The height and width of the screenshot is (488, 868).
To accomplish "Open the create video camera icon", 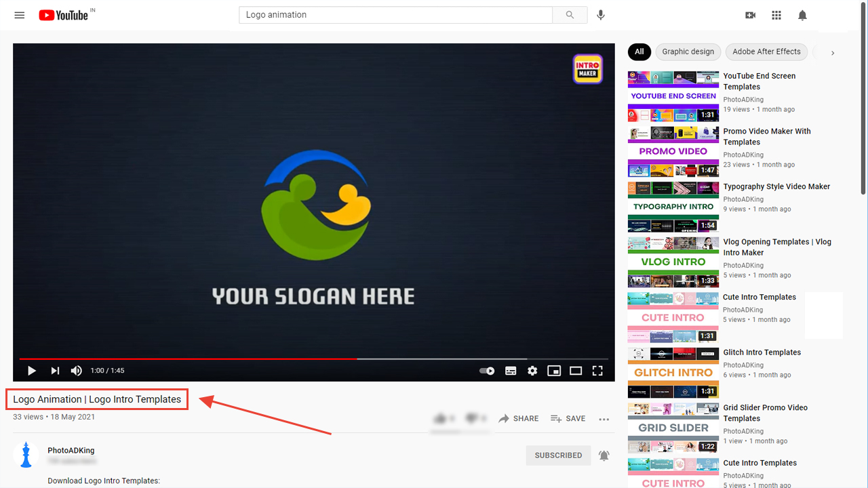I will (750, 14).
